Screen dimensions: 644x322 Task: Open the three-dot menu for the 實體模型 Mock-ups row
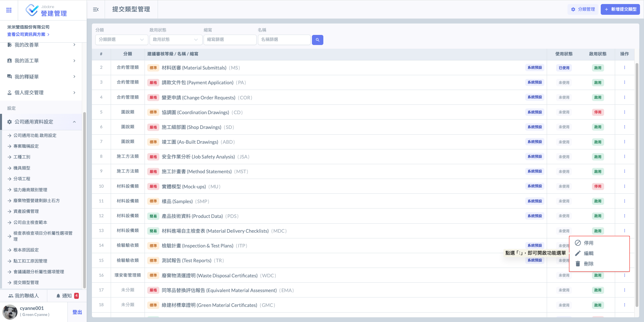tap(624, 186)
